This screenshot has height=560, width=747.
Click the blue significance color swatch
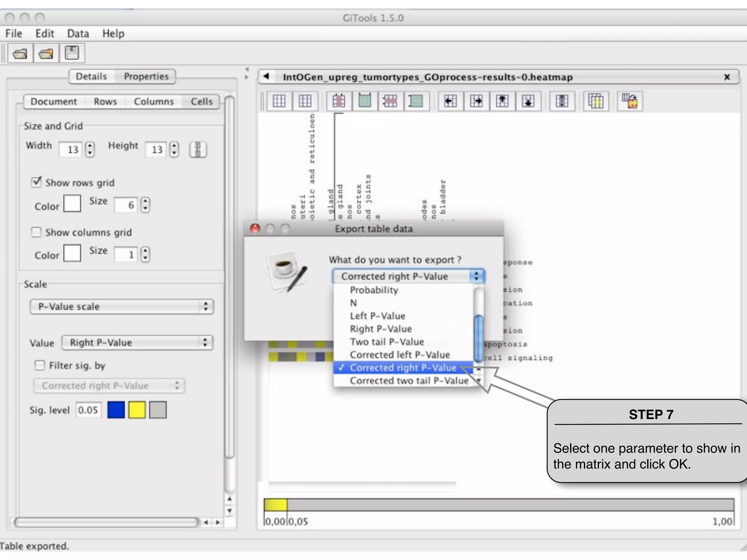(x=116, y=410)
